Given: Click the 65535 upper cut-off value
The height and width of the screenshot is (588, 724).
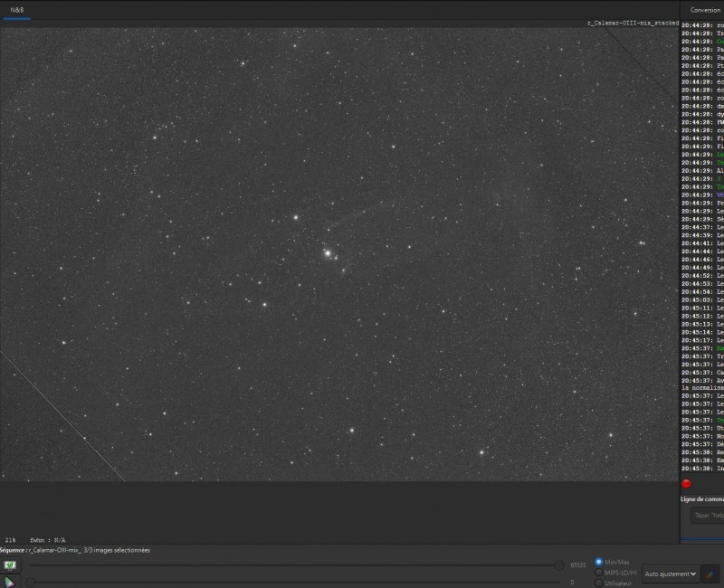Looking at the screenshot, I should tap(578, 564).
